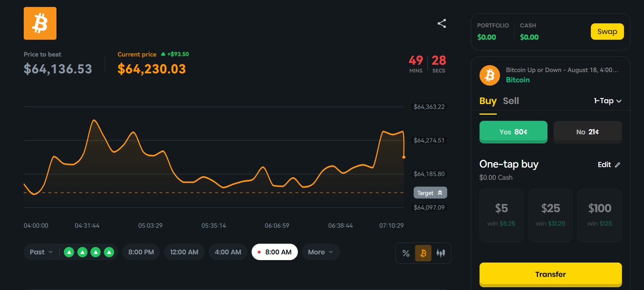This screenshot has width=644, height=290.
Task: Click the Yes 80¢ button
Action: (x=513, y=132)
